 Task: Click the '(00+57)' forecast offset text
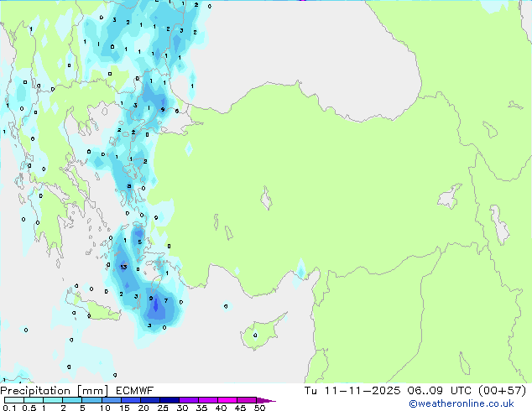pos(502,391)
